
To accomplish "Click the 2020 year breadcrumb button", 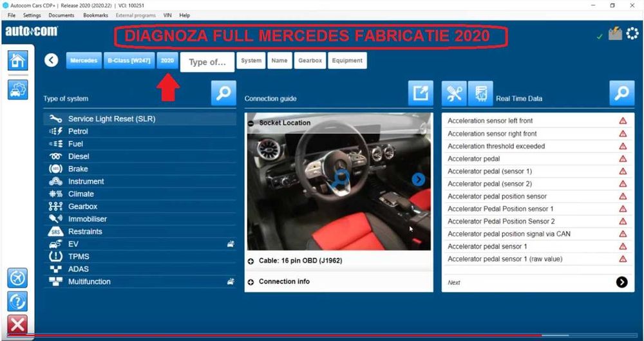I will (x=167, y=60).
